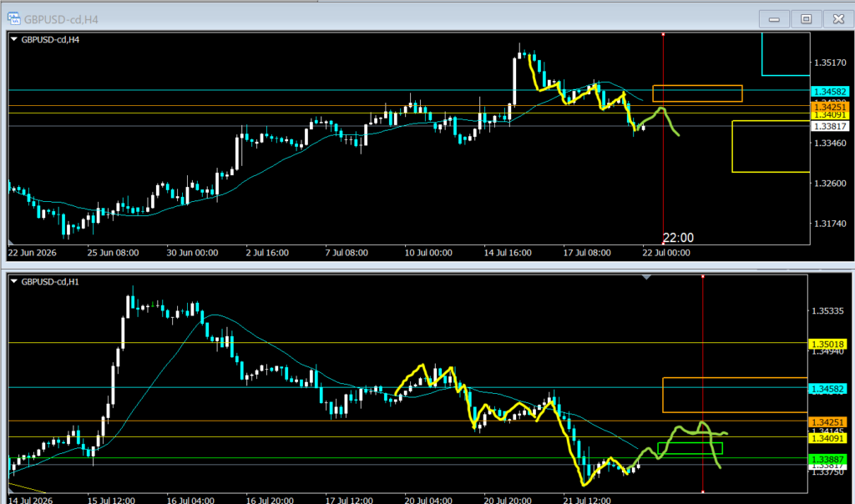Click the 30 Jun 00:00 date on the H4 time axis
This screenshot has width=855, height=504.
[192, 253]
